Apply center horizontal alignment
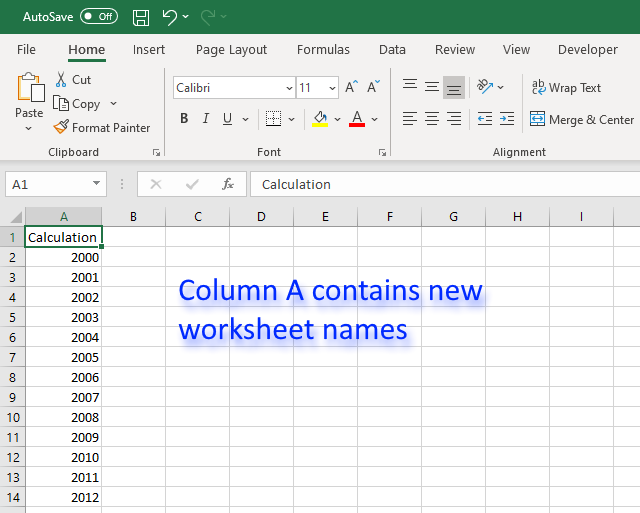 432,119
